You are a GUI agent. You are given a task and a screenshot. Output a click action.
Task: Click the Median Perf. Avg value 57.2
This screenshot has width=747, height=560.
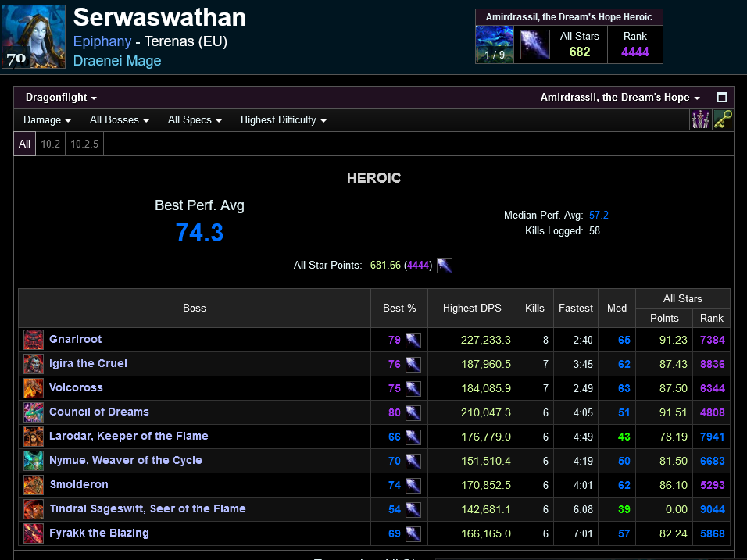pos(599,216)
